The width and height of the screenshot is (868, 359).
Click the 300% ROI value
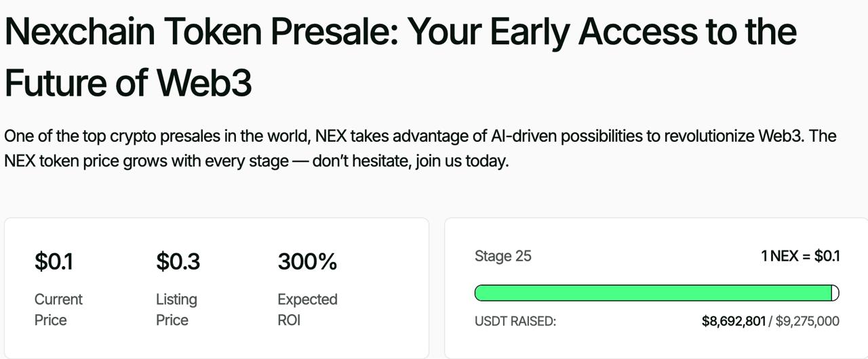(x=307, y=262)
